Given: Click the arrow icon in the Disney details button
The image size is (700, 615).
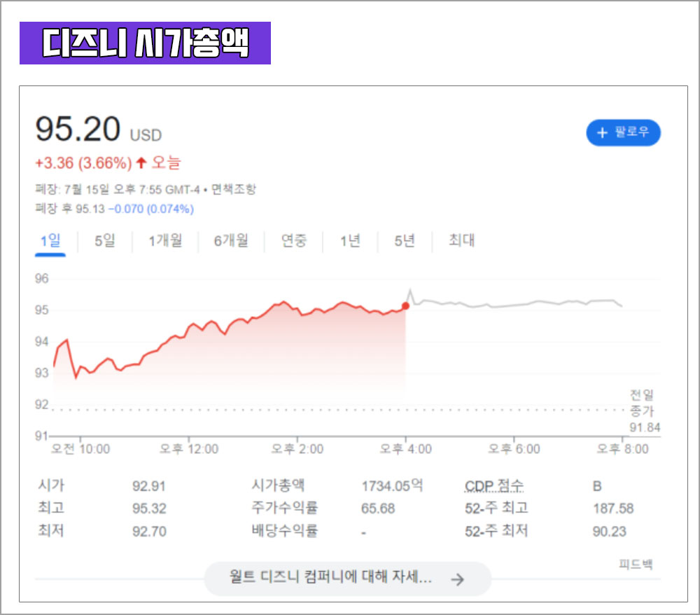Looking at the screenshot, I should [x=457, y=579].
